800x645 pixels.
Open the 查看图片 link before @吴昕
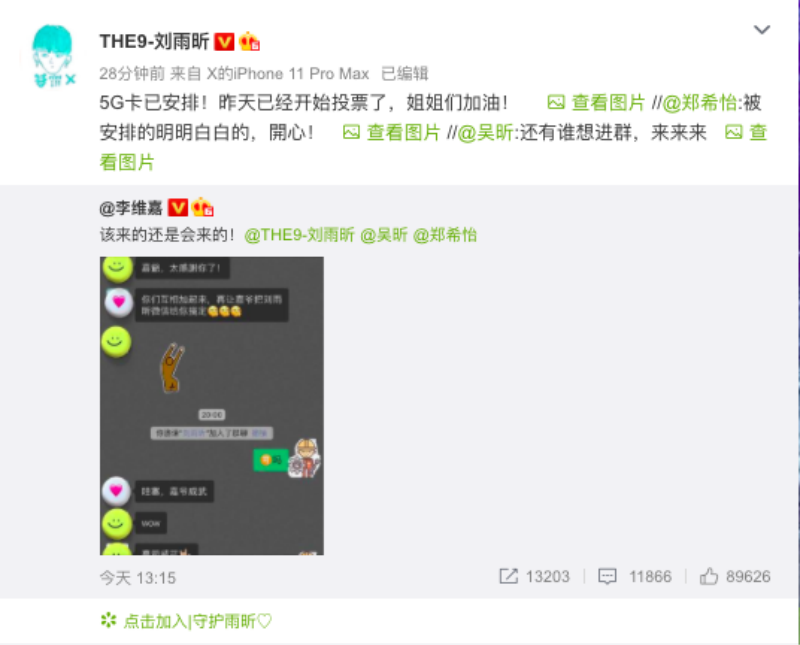tap(392, 133)
